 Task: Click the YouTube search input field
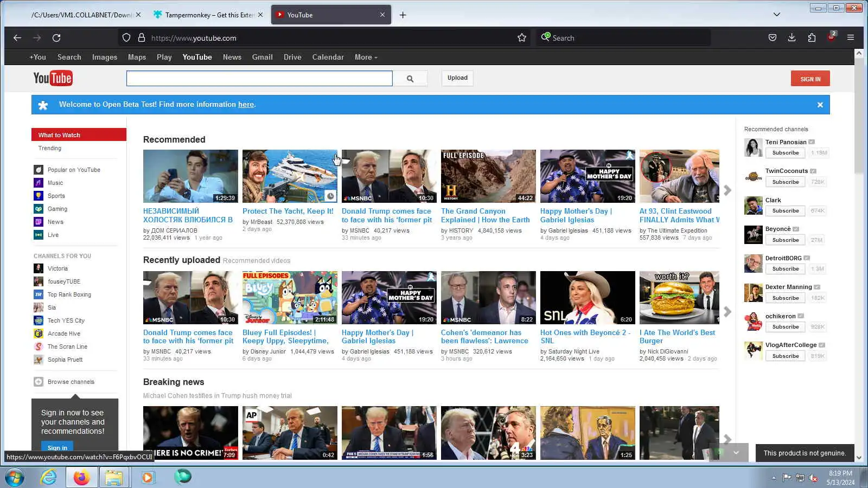[x=259, y=79]
